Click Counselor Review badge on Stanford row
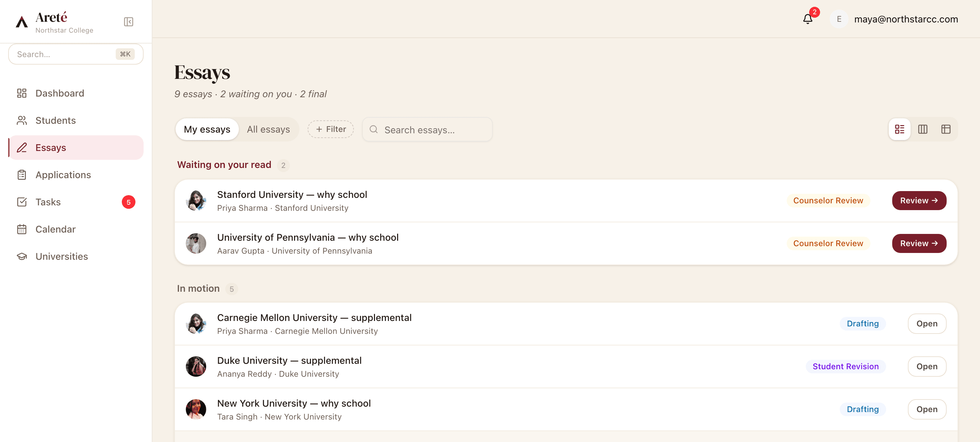This screenshot has width=980, height=442. (828, 201)
